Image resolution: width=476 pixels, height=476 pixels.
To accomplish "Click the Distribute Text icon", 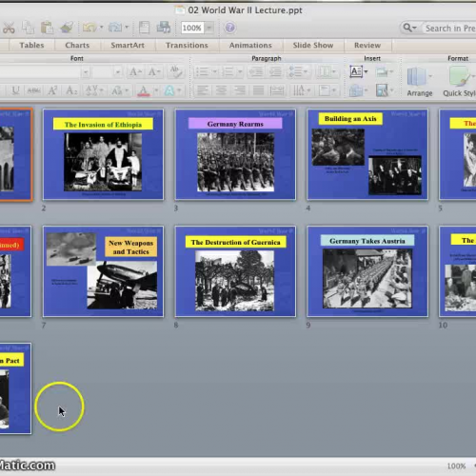I will [x=277, y=90].
